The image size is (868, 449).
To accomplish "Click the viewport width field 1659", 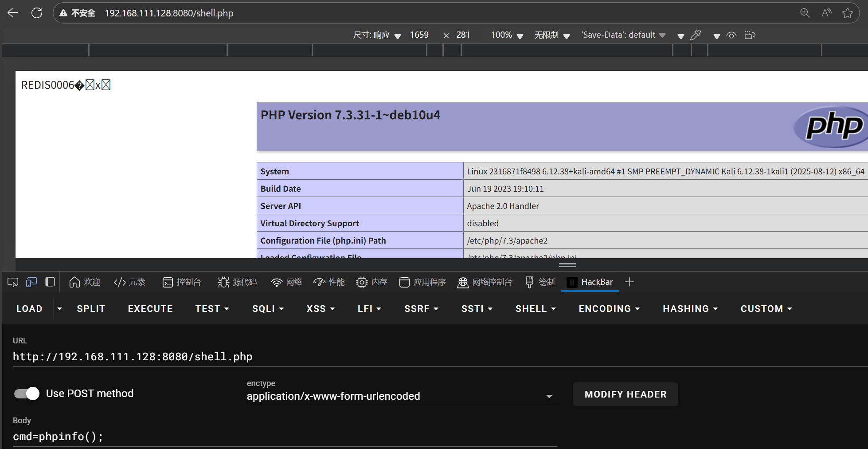I will coord(419,35).
